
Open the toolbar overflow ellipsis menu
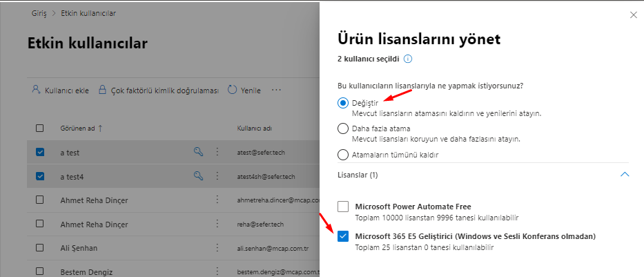276,90
